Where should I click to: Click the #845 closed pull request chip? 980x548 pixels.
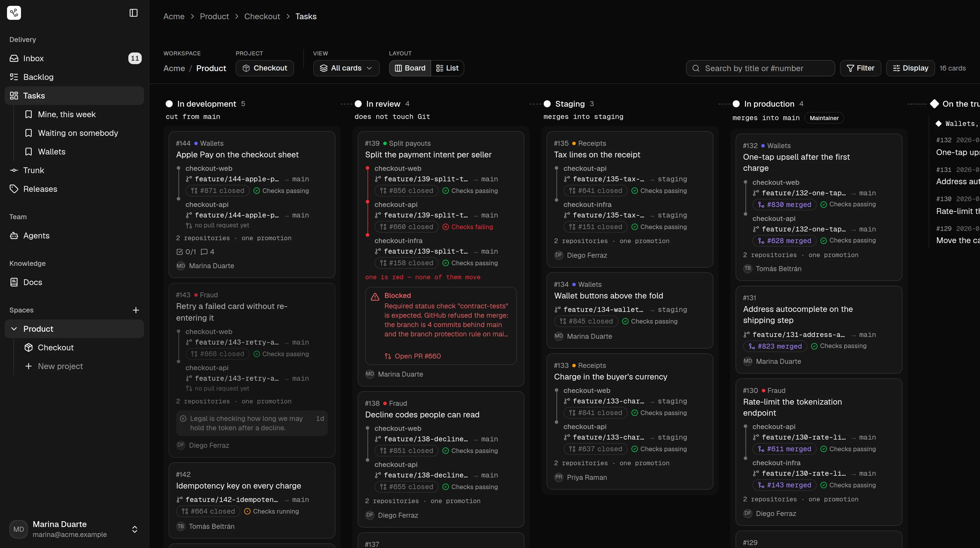[586, 321]
